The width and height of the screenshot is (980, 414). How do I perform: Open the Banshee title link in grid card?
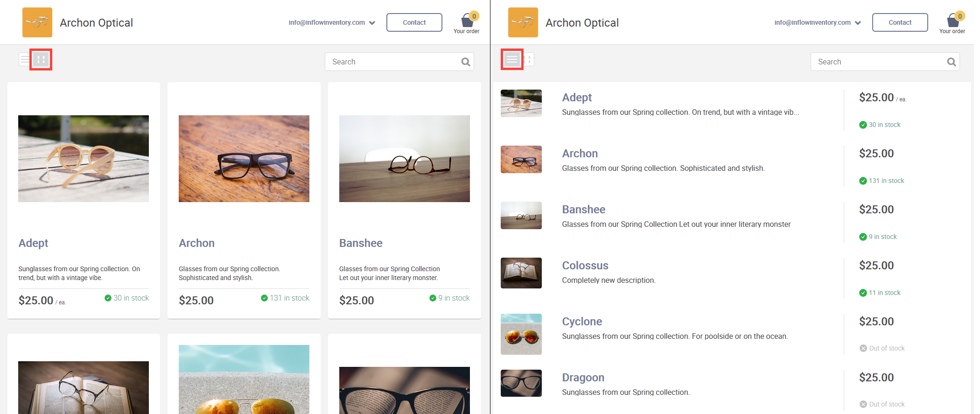coord(361,243)
